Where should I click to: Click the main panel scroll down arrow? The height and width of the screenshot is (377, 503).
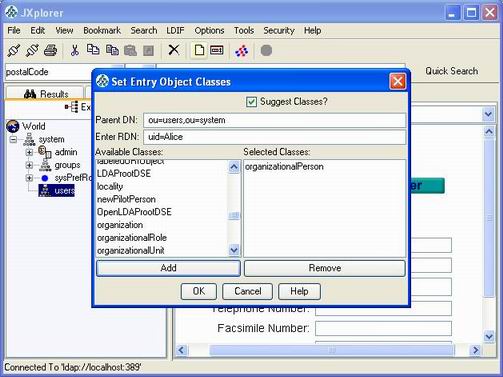point(489,336)
